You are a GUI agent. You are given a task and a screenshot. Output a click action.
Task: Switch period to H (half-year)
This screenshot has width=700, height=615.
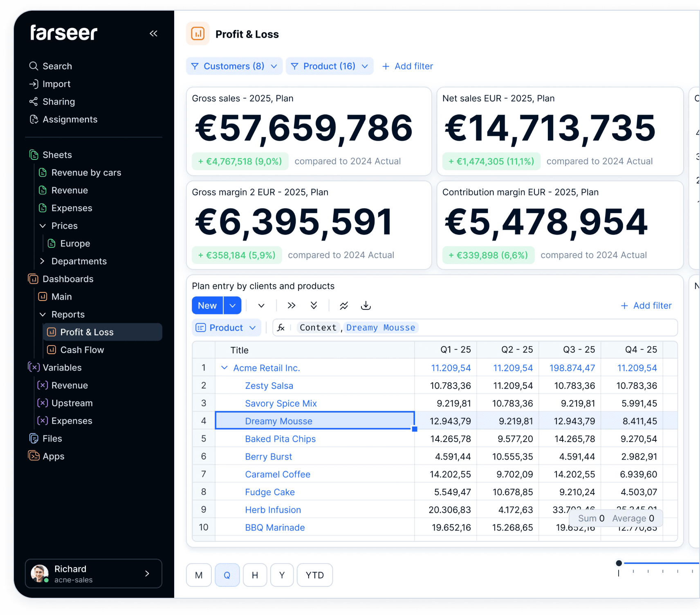pos(255,575)
